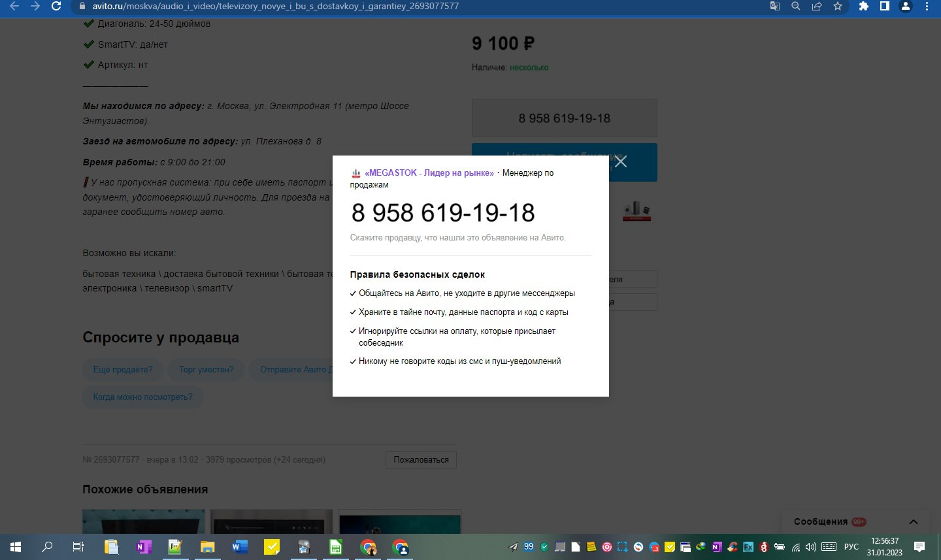The height and width of the screenshot is (560, 941).
Task: Open Microsoft Word from the taskbar
Action: point(240,547)
